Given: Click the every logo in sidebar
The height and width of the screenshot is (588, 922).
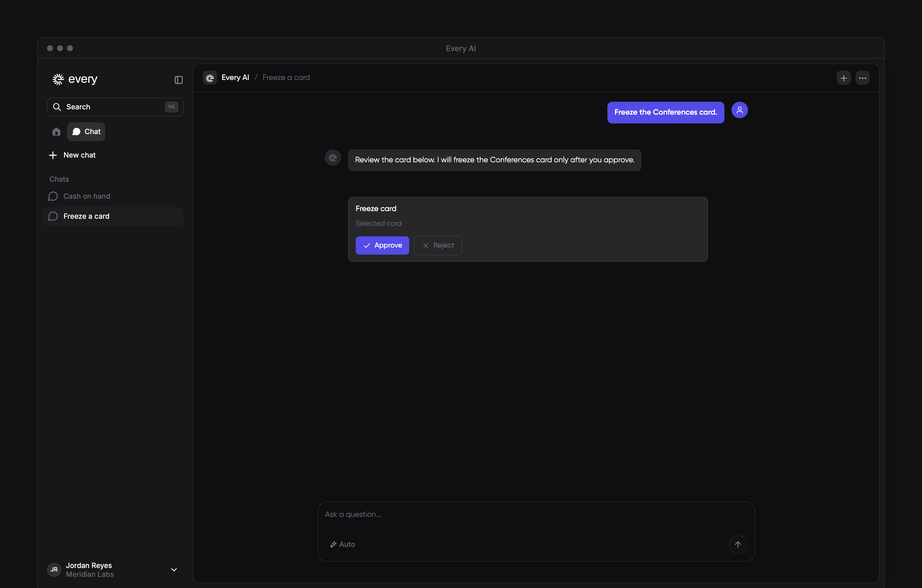Looking at the screenshot, I should click(x=75, y=79).
